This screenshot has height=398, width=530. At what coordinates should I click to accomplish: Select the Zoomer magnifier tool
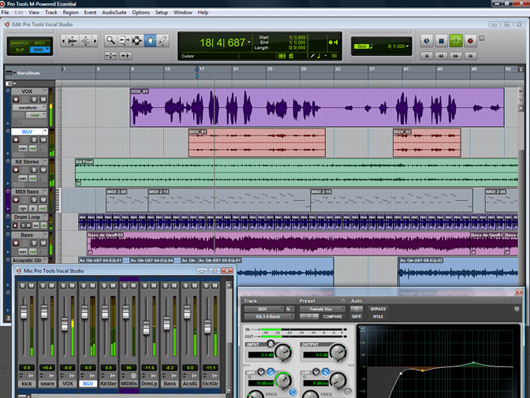click(x=111, y=41)
